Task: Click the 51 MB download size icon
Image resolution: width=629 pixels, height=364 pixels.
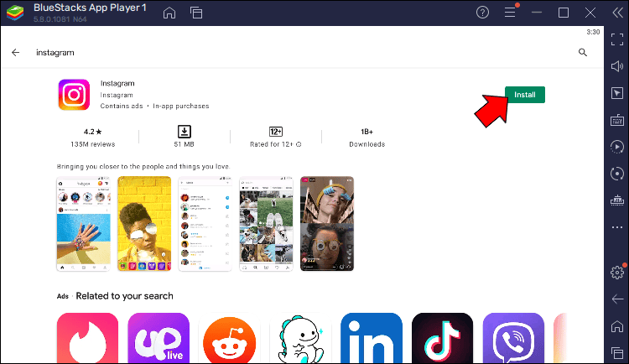Action: point(185,131)
